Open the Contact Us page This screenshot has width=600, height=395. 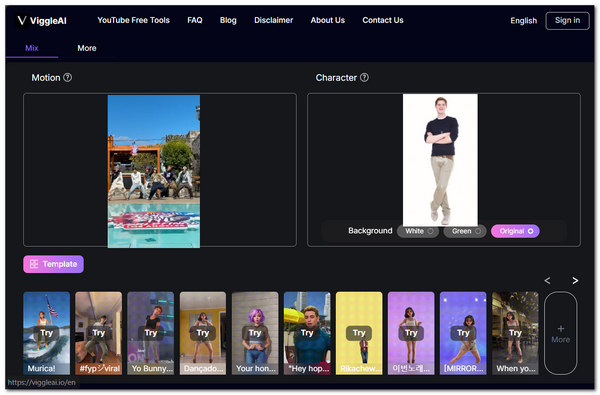(x=383, y=20)
